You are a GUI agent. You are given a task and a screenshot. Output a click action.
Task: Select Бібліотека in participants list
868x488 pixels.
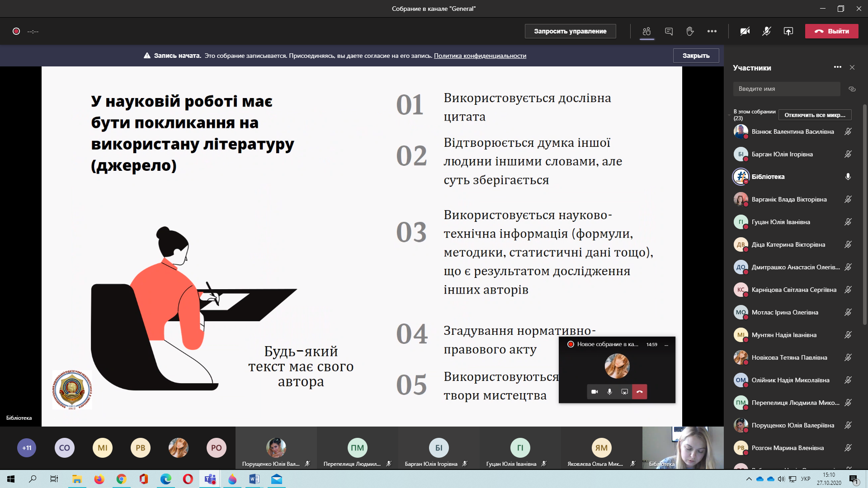tap(768, 177)
